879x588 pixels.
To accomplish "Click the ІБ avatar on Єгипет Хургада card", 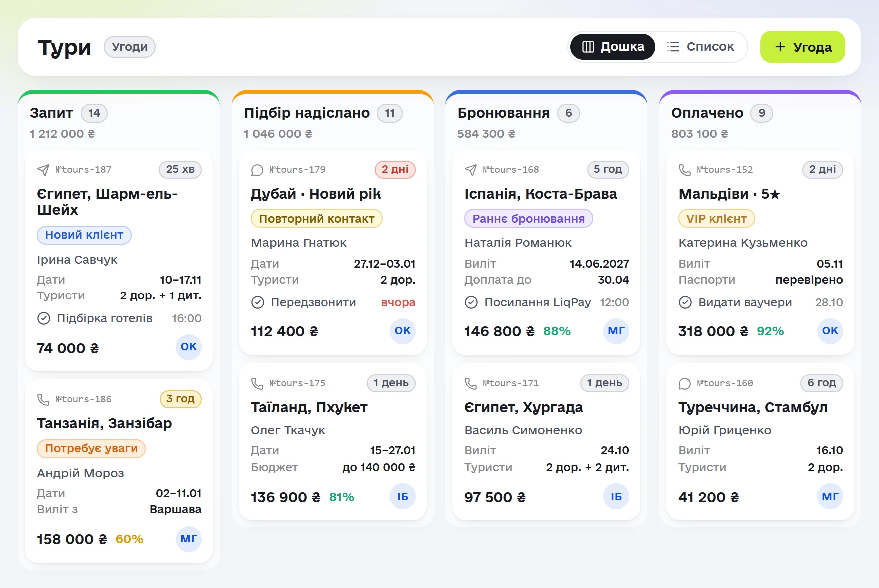I will pos(616,497).
